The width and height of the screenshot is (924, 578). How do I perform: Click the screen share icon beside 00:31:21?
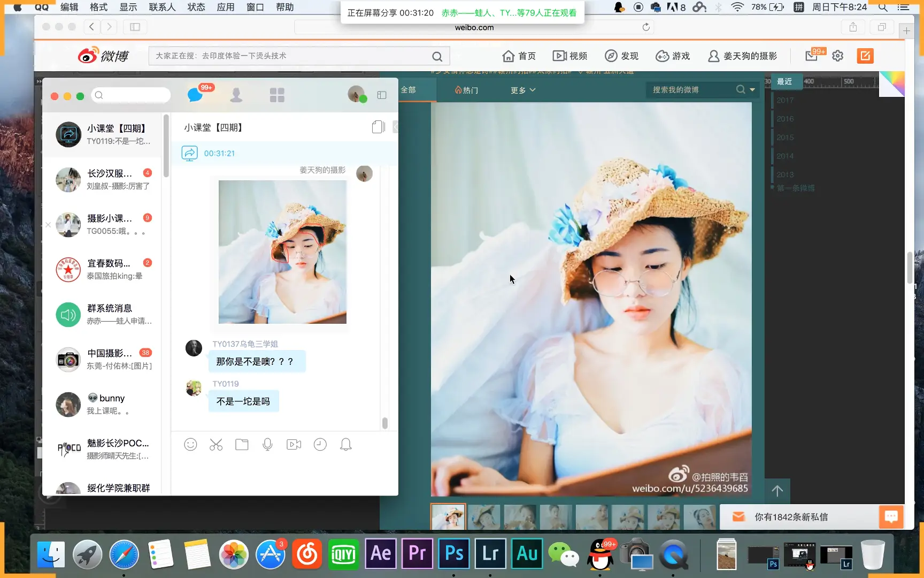(x=189, y=153)
